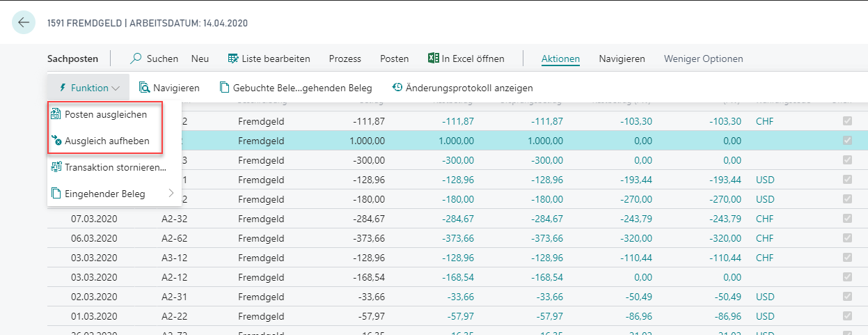Click Weniger Optionen
868x335 pixels.
pyautogui.click(x=703, y=59)
